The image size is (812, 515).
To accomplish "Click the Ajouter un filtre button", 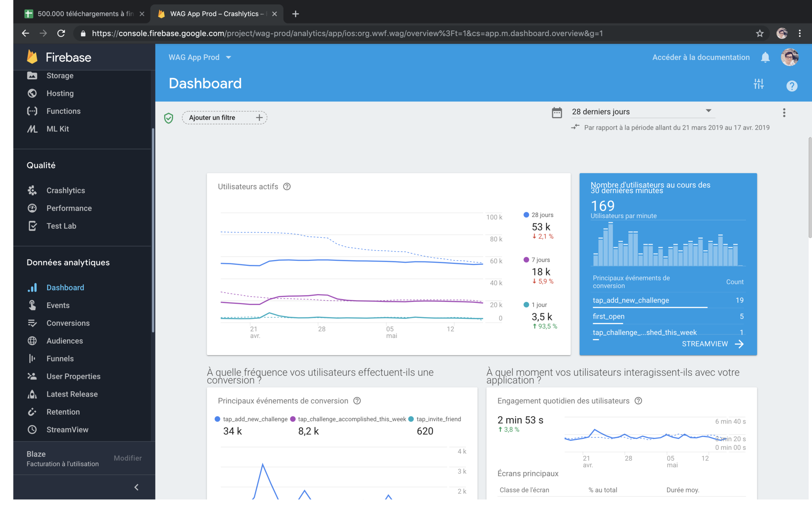I will click(x=225, y=117).
